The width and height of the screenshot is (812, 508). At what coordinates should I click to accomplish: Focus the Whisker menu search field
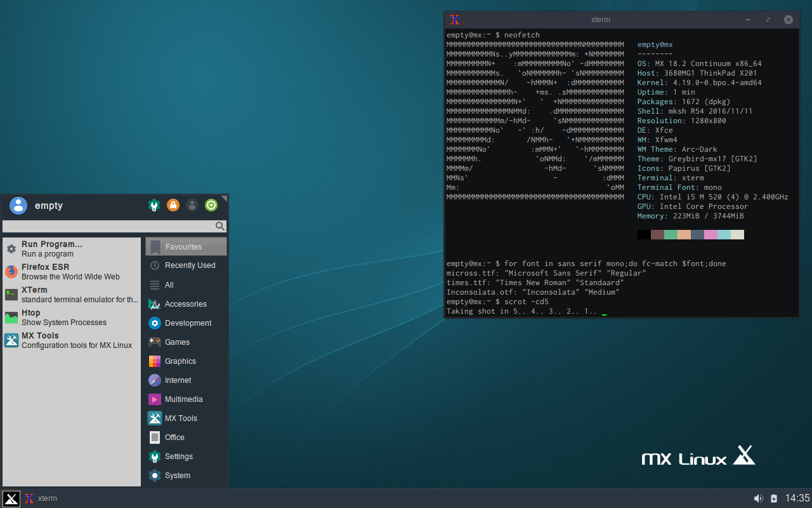(x=114, y=226)
